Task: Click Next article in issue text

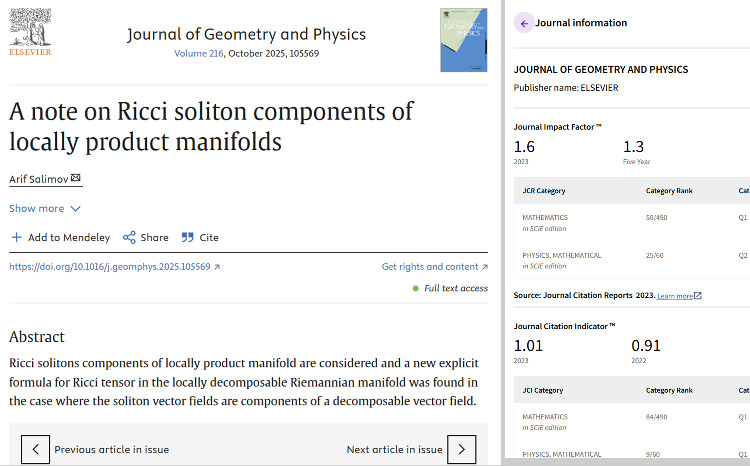Action: click(x=394, y=449)
